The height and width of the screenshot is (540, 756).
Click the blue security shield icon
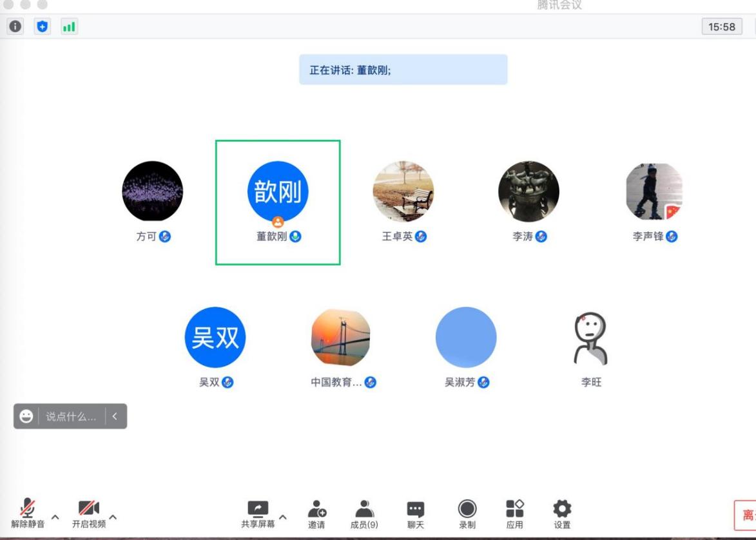(42, 27)
